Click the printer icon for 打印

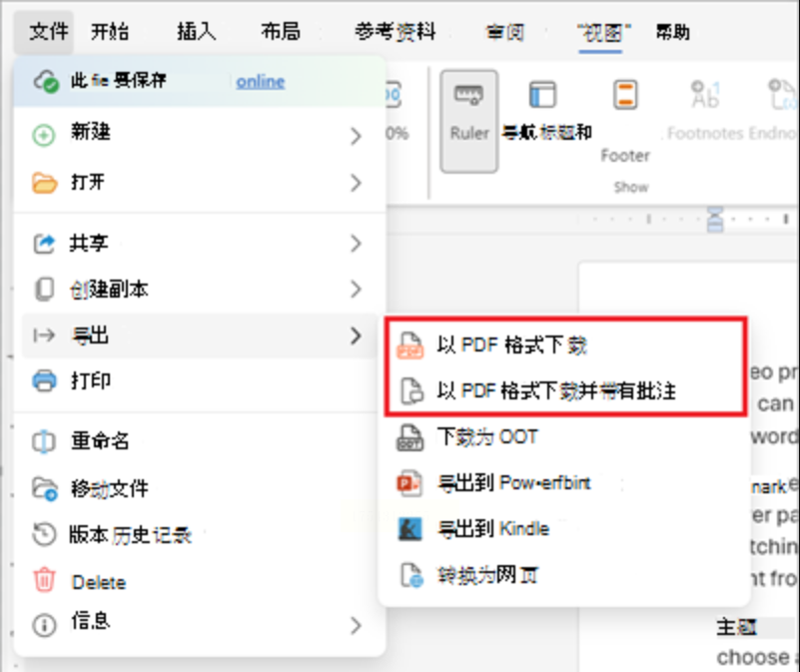(44, 380)
